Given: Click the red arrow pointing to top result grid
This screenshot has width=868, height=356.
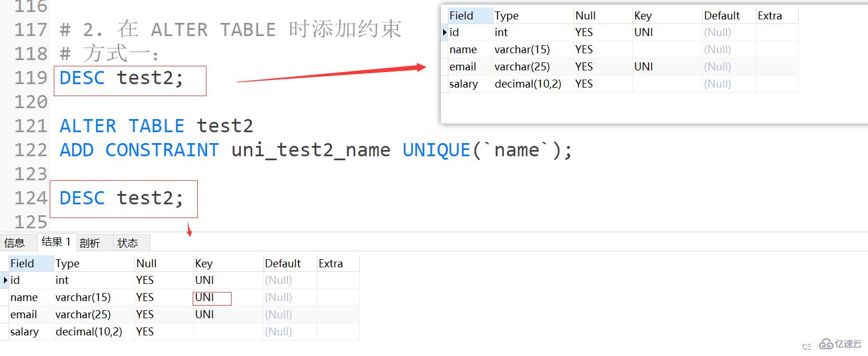Looking at the screenshot, I should 332,74.
